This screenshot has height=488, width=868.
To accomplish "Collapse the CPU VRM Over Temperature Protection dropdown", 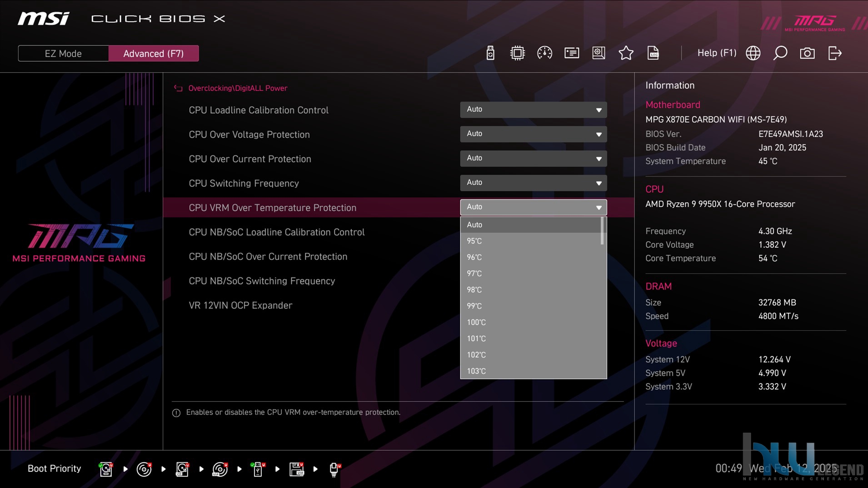I will (533, 207).
